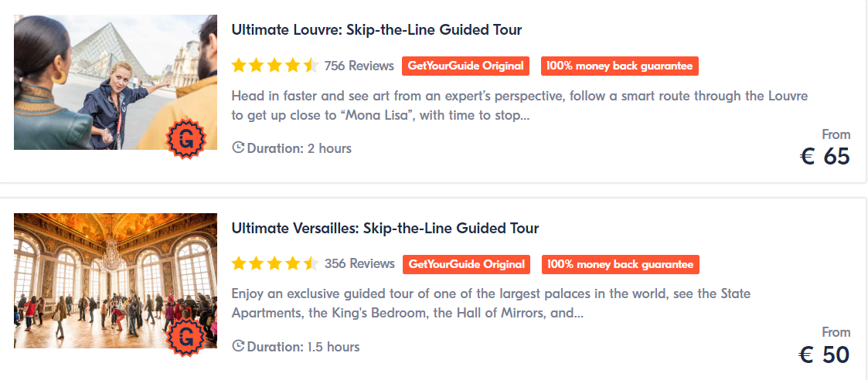Click the GetYourGuide badge on Versailles photo
Image resolution: width=868 pixels, height=380 pixels.
tap(186, 338)
